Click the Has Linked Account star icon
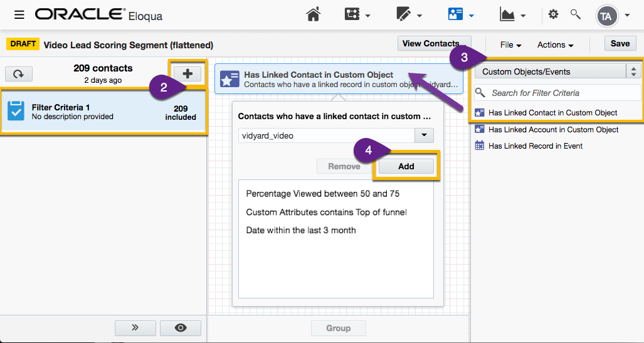The width and height of the screenshot is (644, 343). coord(479,129)
